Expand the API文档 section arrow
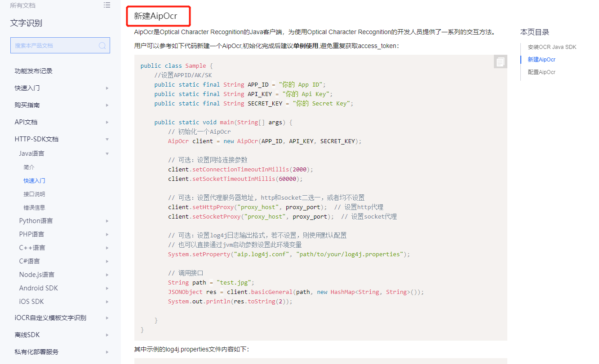The height and width of the screenshot is (364, 599). 107,122
